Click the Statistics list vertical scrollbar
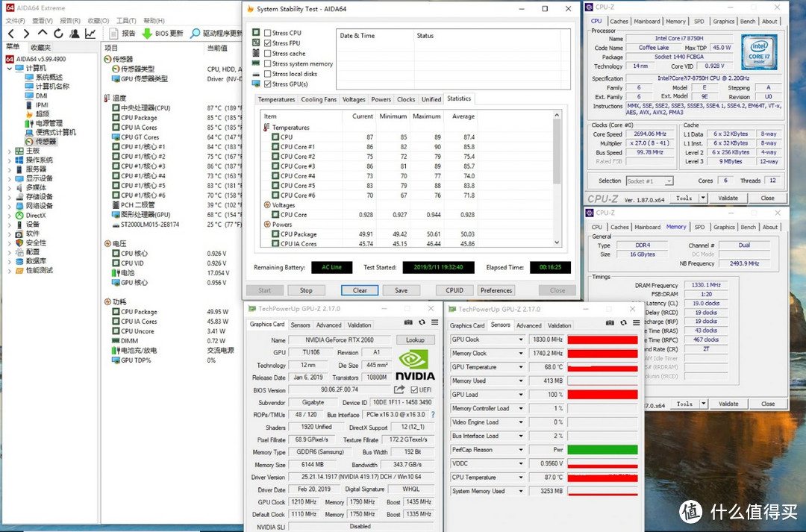 tap(557, 178)
